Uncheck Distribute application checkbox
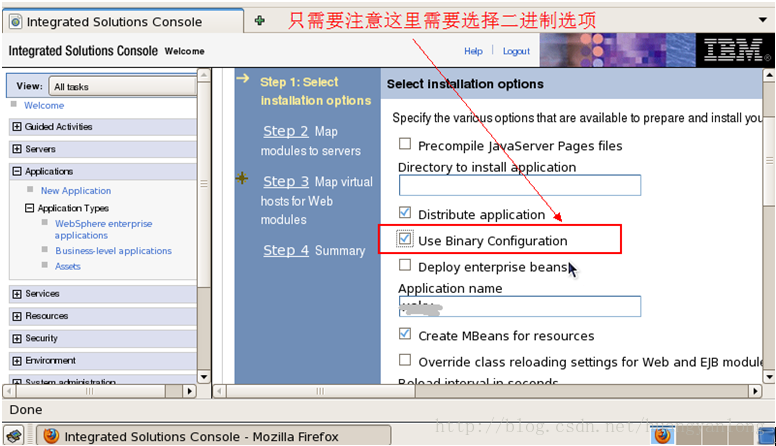This screenshot has height=446, width=776. 405,213
